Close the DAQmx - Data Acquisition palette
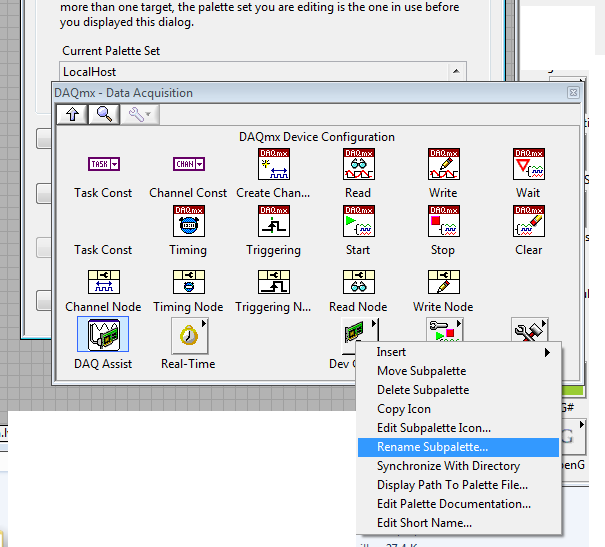 [x=573, y=93]
